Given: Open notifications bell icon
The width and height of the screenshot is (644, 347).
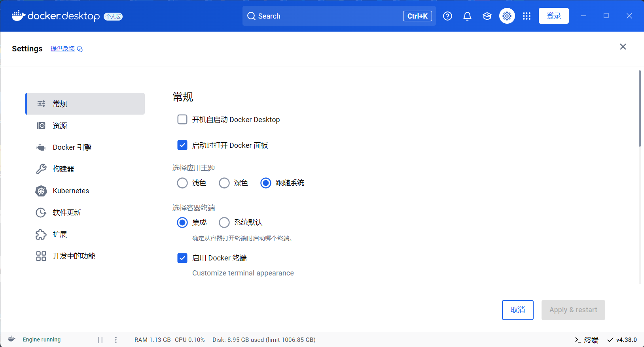Looking at the screenshot, I should (x=467, y=16).
